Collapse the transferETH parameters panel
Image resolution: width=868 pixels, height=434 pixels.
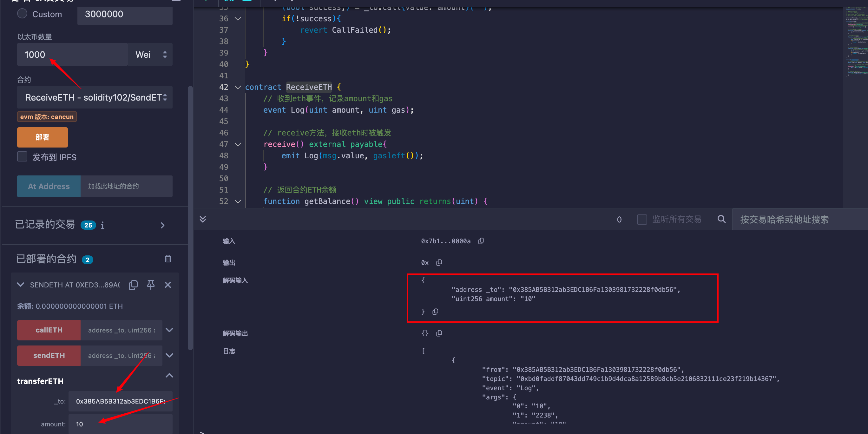pos(169,375)
